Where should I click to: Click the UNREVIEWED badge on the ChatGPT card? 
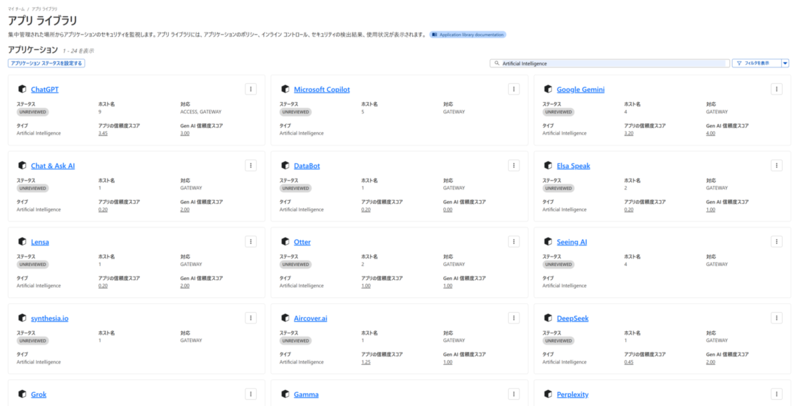click(33, 112)
